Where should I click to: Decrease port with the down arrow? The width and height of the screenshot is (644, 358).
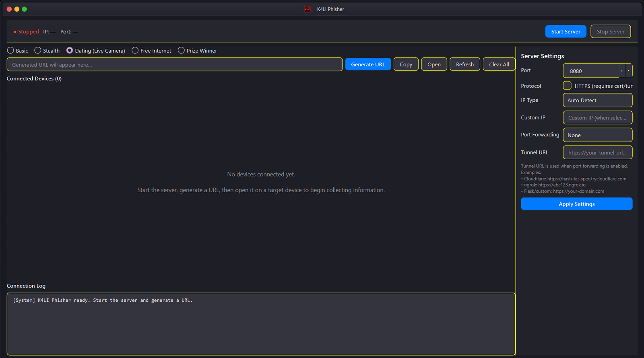628,70
